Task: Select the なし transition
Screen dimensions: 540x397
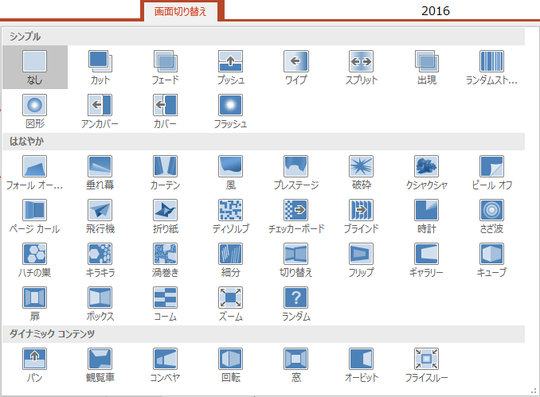Action: click(35, 67)
